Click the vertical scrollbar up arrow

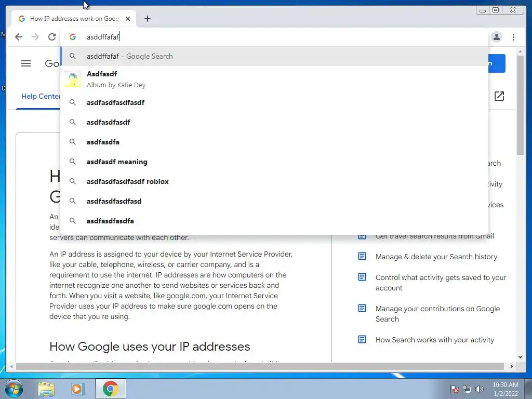coord(520,51)
